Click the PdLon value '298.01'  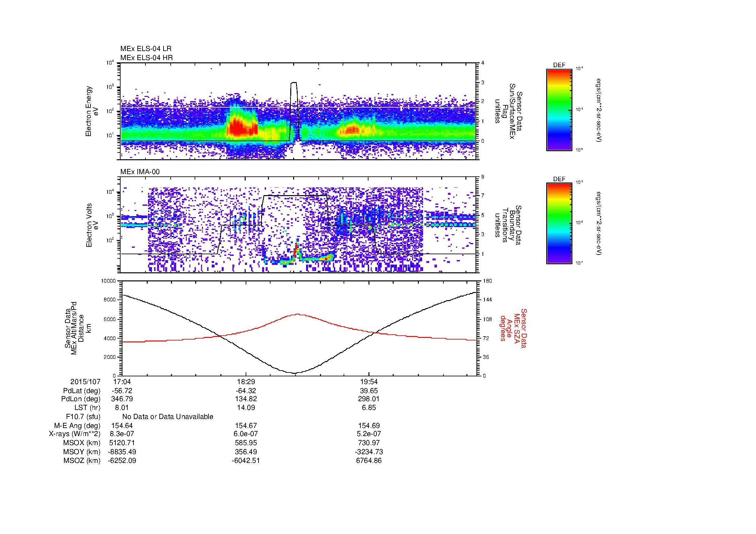(369, 399)
